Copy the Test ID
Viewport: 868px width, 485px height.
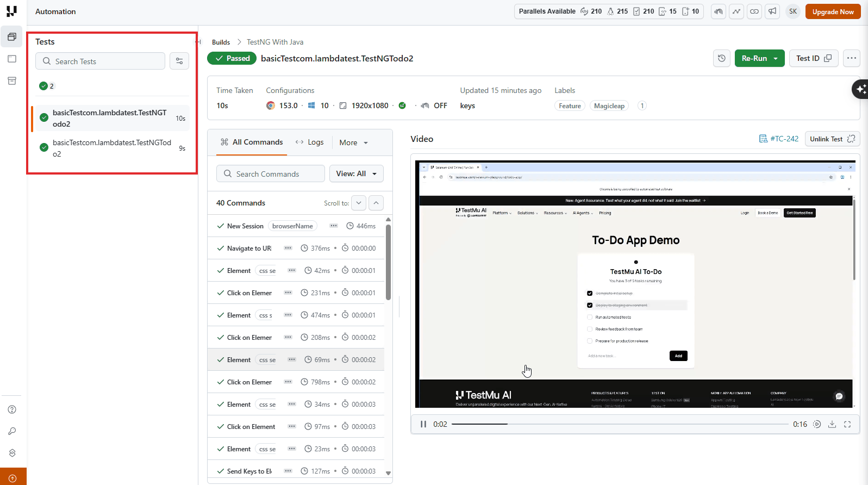(814, 58)
